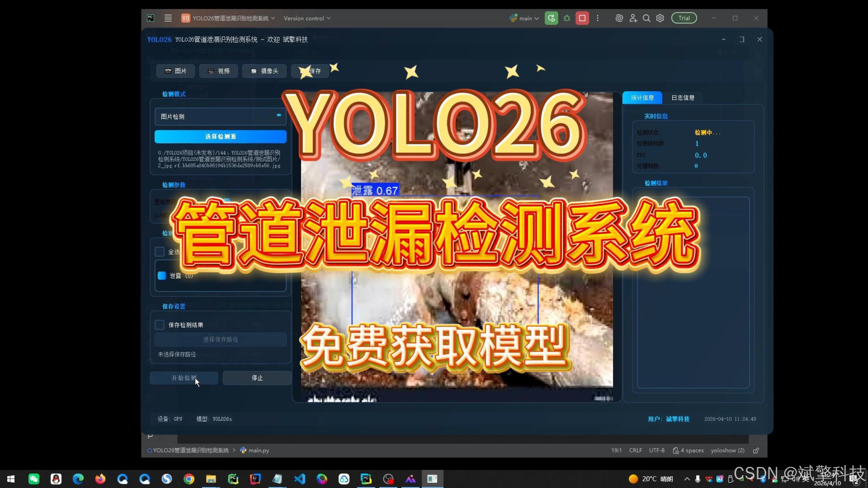Open OBS Studio from the taskbar
Screen dimensions: 868x488
pos(388,479)
